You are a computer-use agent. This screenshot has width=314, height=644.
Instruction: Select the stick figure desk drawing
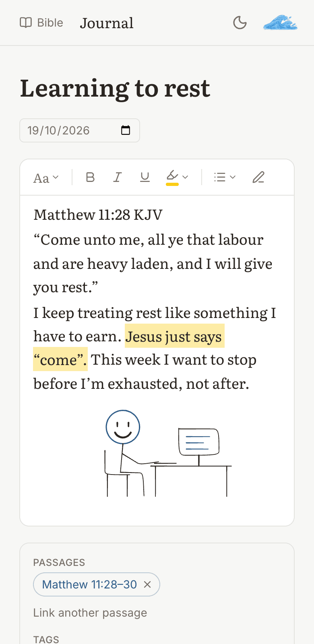168,454
